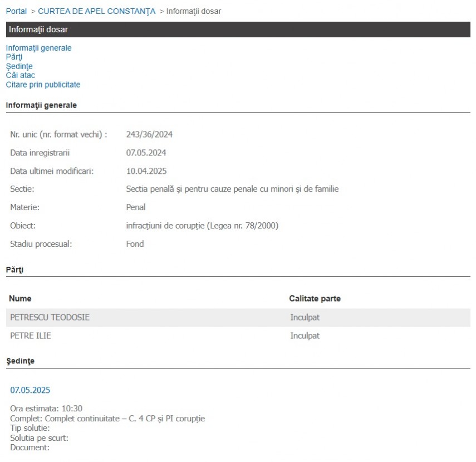Viewport: 476px width, 462px height.
Task: Open the Portal breadcrumb link
Action: [x=16, y=11]
